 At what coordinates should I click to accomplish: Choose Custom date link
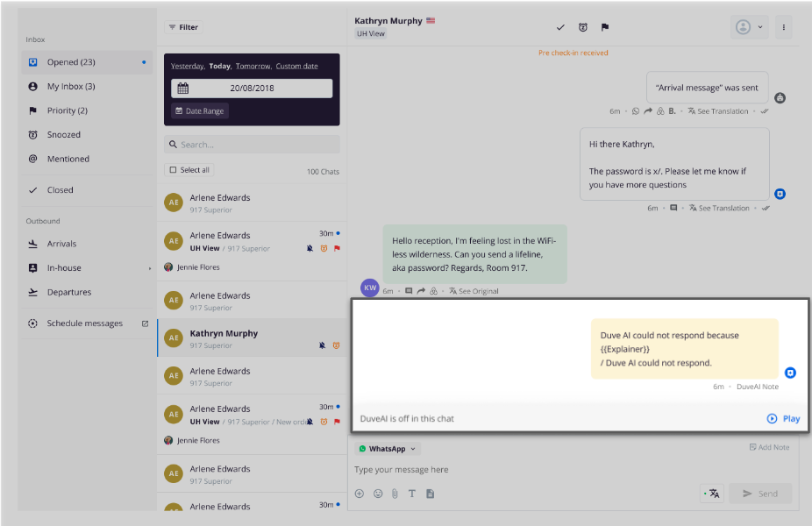[296, 67]
